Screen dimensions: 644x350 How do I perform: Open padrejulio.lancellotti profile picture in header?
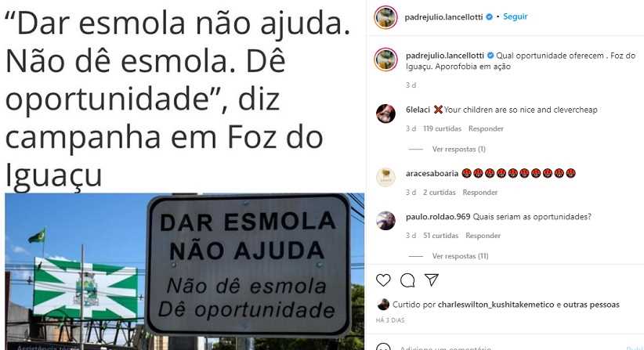point(385,17)
